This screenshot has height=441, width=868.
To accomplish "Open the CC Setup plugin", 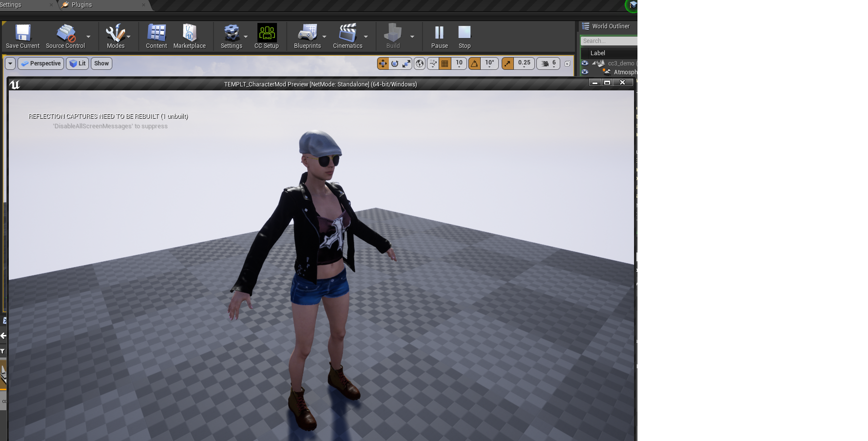I will pos(267,36).
